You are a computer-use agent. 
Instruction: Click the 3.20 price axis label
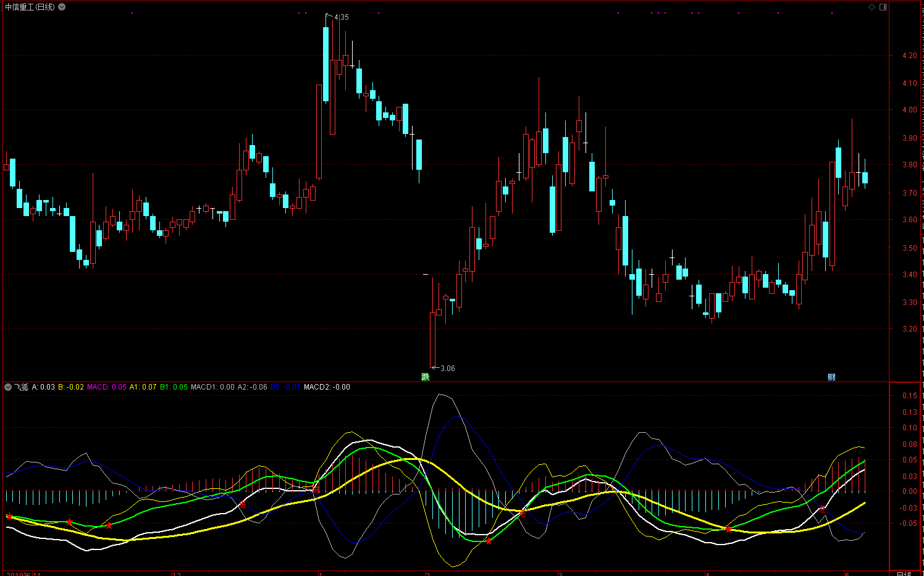click(909, 329)
